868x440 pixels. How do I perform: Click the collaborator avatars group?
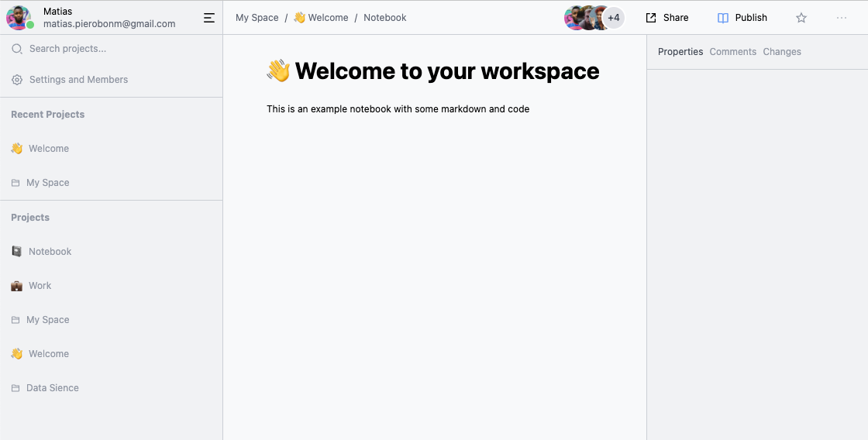pos(594,18)
